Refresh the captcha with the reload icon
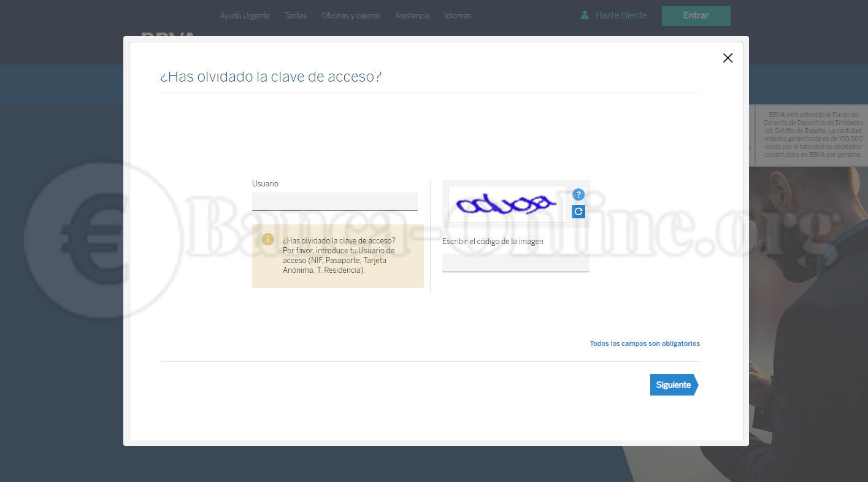 (x=577, y=211)
